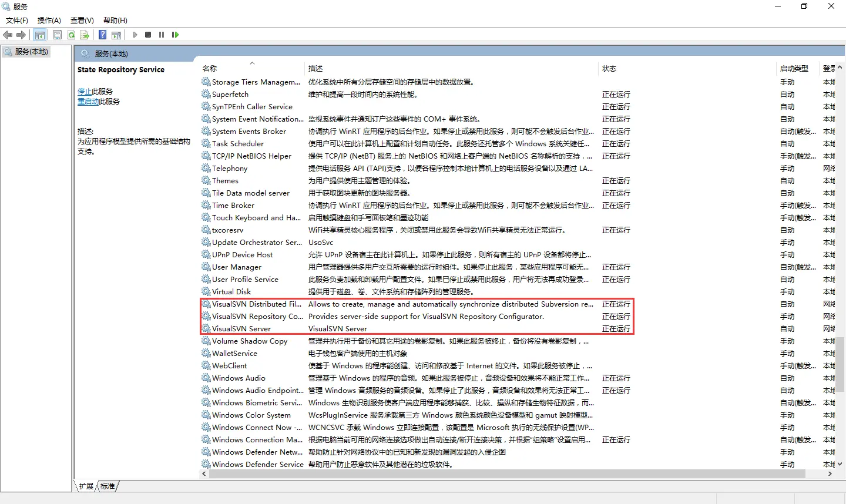846x504 pixels.
Task: Toggle the show/hide action pane icon
Action: pos(116,35)
